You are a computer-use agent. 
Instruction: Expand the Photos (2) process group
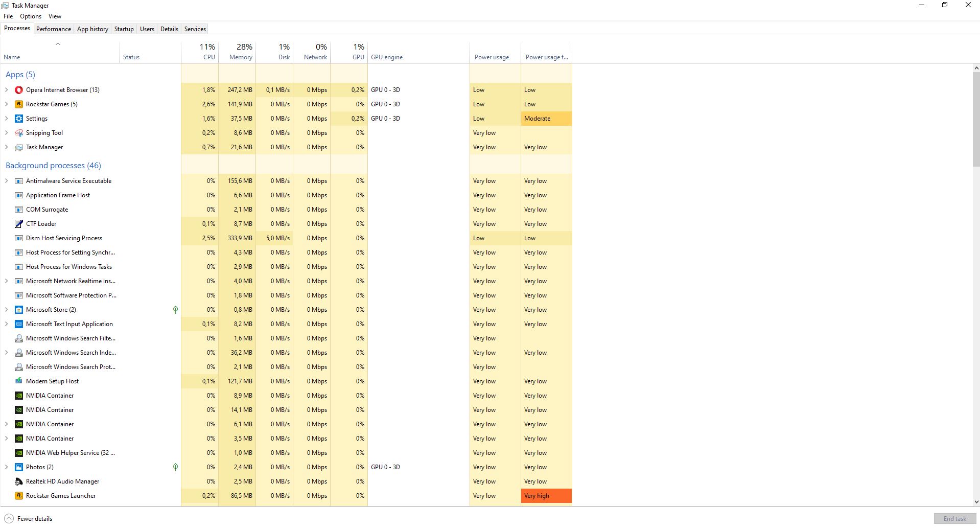[x=7, y=467]
